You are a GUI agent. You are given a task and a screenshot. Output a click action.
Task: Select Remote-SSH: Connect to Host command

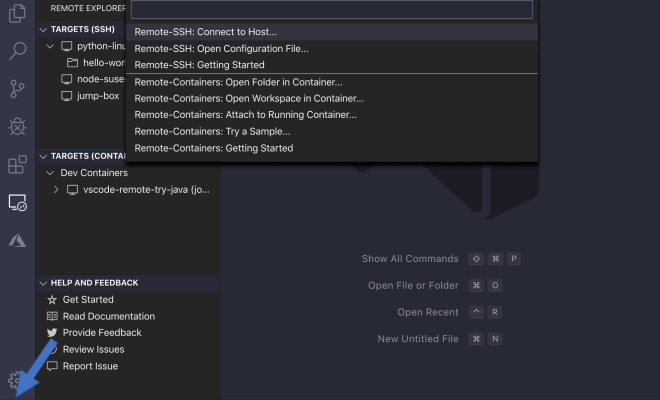click(332, 32)
